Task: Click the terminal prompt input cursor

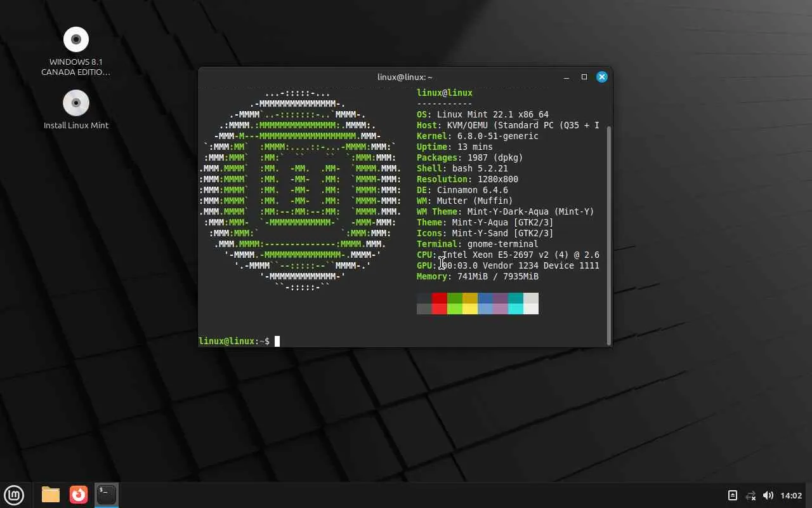Action: [277, 342]
